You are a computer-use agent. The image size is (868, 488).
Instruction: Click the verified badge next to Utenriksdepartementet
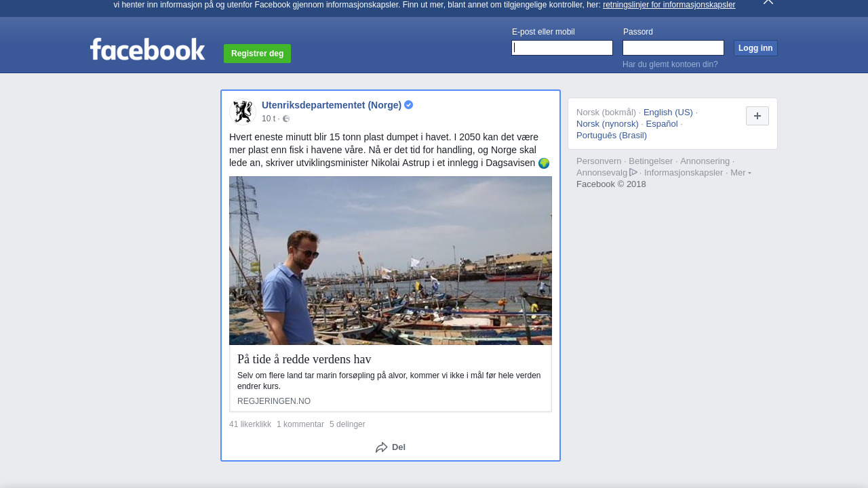pyautogui.click(x=409, y=105)
